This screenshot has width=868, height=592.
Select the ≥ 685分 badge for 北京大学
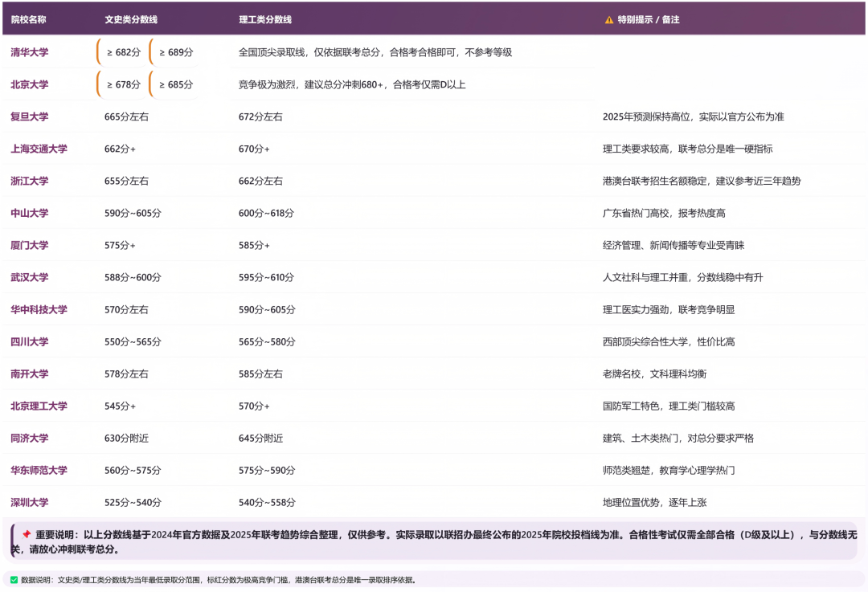click(x=175, y=84)
